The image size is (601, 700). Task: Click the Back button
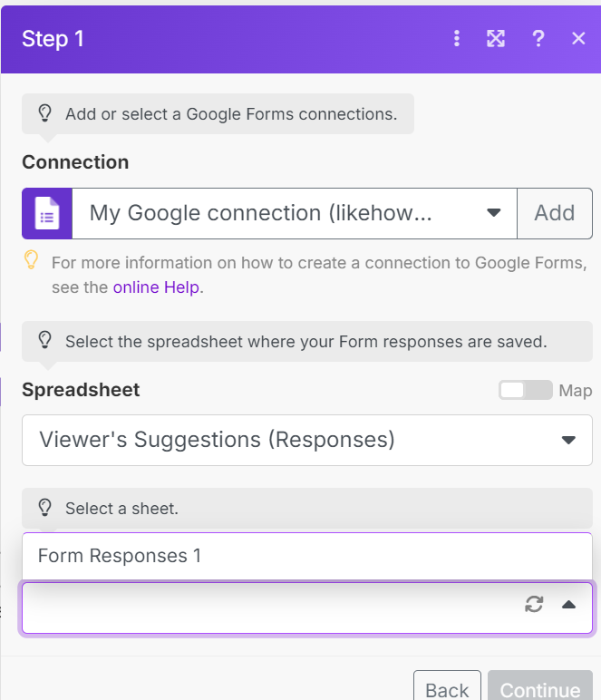(447, 689)
